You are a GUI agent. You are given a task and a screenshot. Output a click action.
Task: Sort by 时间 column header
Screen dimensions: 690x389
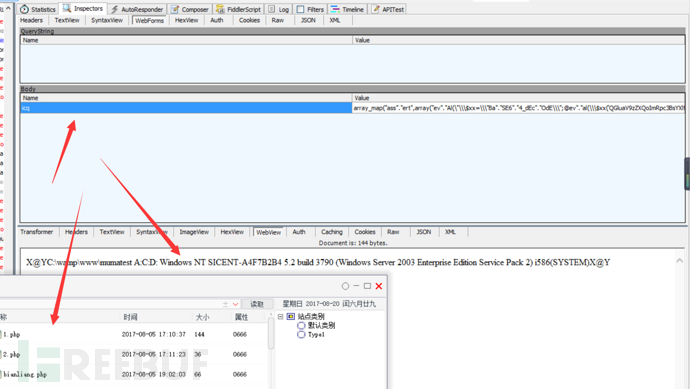130,317
